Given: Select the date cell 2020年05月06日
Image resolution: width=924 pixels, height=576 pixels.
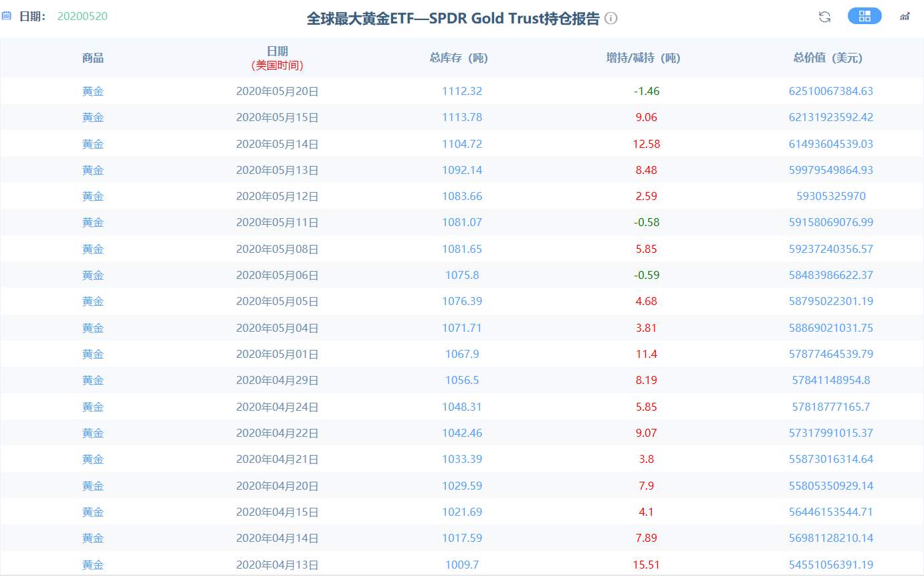Looking at the screenshot, I should pos(277,275).
